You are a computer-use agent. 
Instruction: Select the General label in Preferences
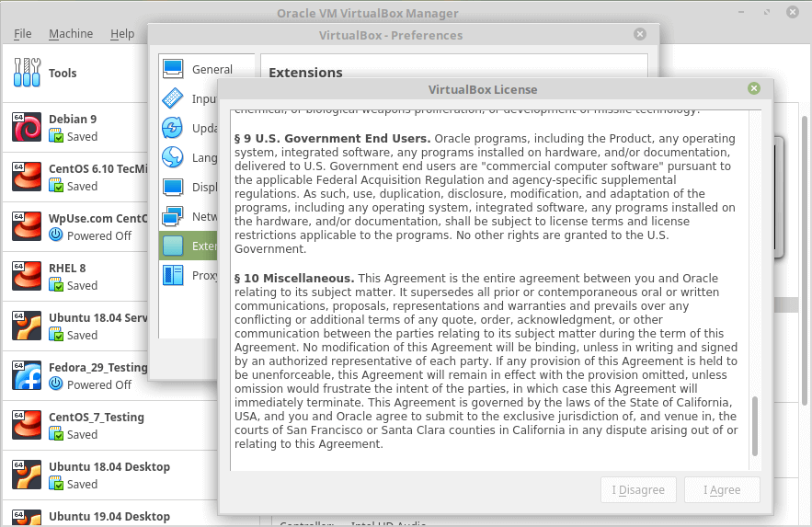tap(212, 69)
